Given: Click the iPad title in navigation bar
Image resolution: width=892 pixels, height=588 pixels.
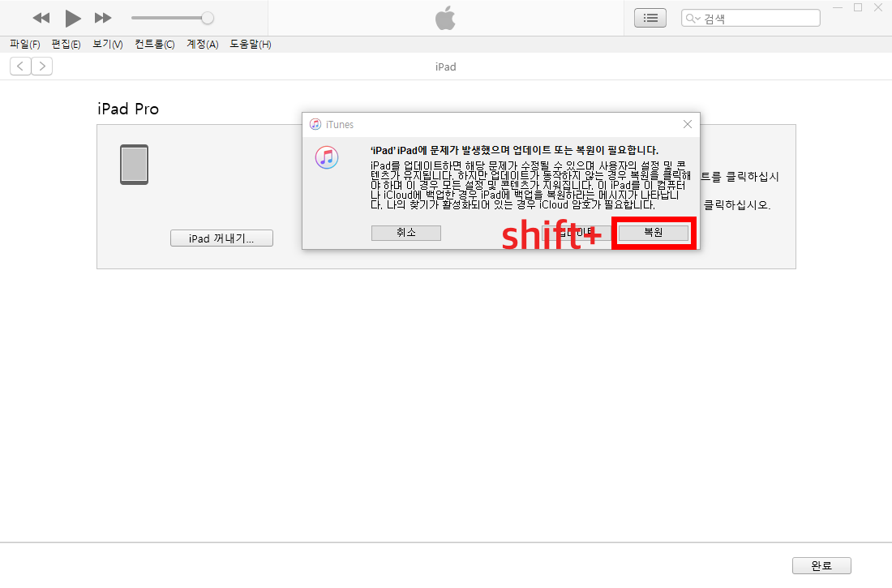Looking at the screenshot, I should (445, 67).
